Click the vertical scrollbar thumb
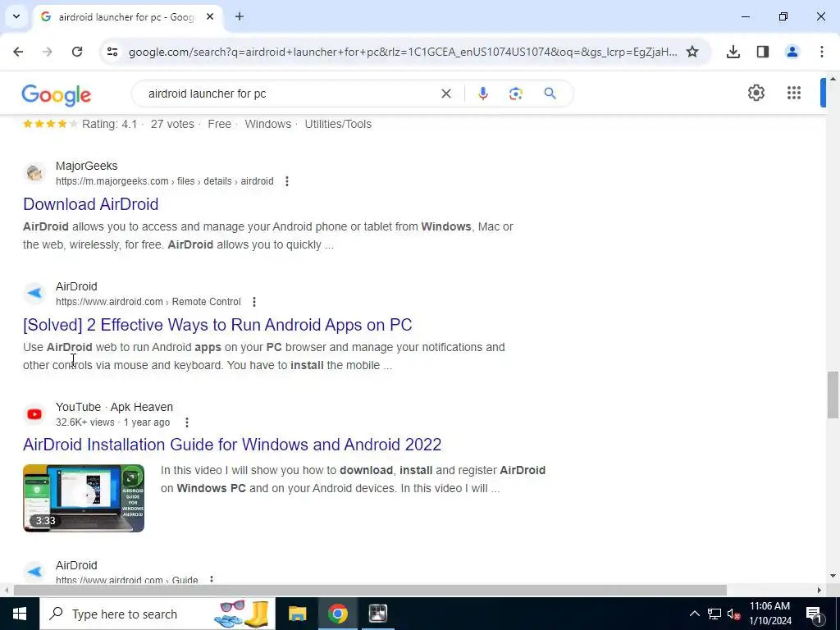The image size is (840, 630). coord(833,395)
